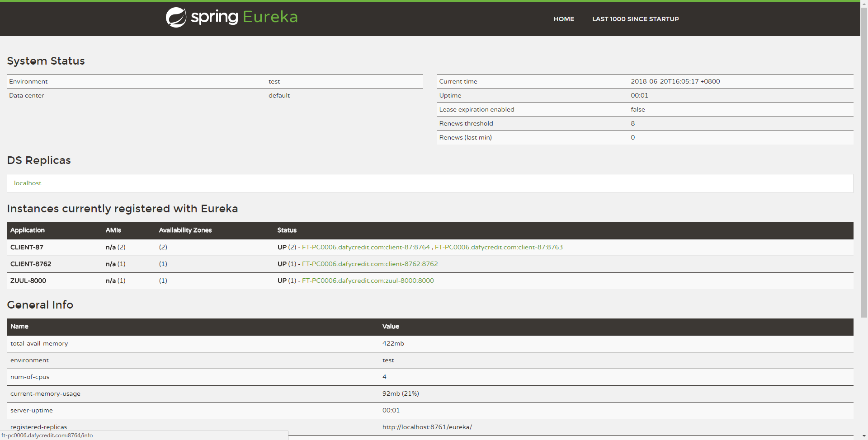Select the server-uptime row name
Image resolution: width=868 pixels, height=440 pixels.
pos(31,410)
